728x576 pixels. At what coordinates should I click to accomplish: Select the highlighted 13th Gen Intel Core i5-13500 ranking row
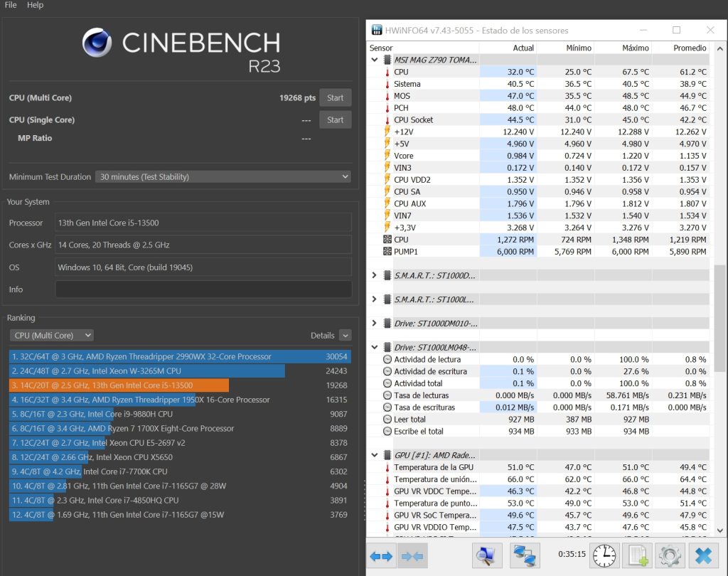(180, 385)
